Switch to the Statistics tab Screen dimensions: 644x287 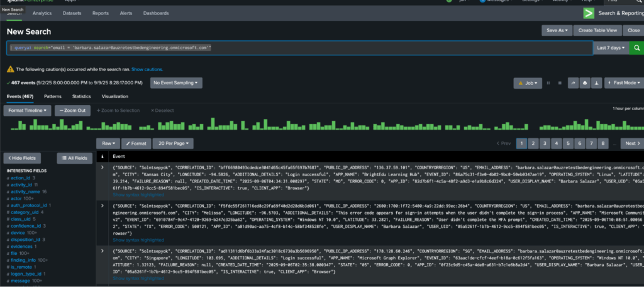pyautogui.click(x=81, y=96)
